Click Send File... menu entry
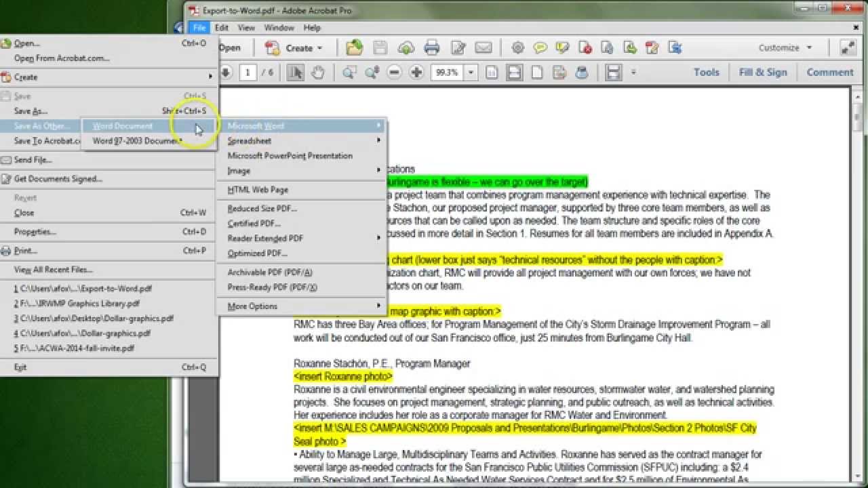This screenshot has height=488, width=868. click(x=108, y=159)
